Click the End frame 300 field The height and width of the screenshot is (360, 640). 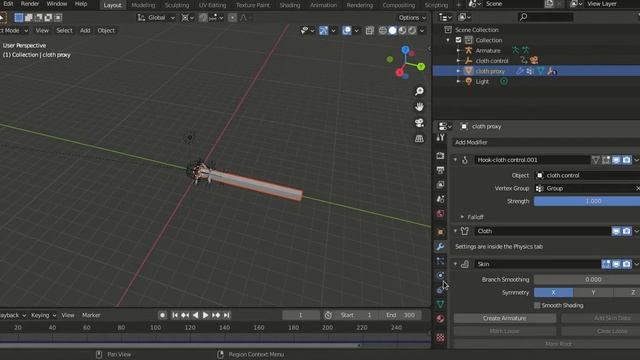pyautogui.click(x=401, y=315)
